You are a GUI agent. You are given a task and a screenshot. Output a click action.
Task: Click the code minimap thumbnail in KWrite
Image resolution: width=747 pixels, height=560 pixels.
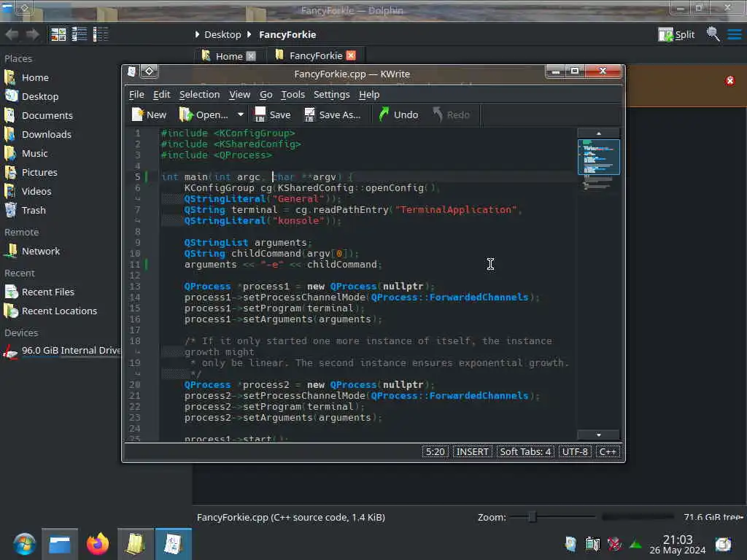(x=599, y=157)
